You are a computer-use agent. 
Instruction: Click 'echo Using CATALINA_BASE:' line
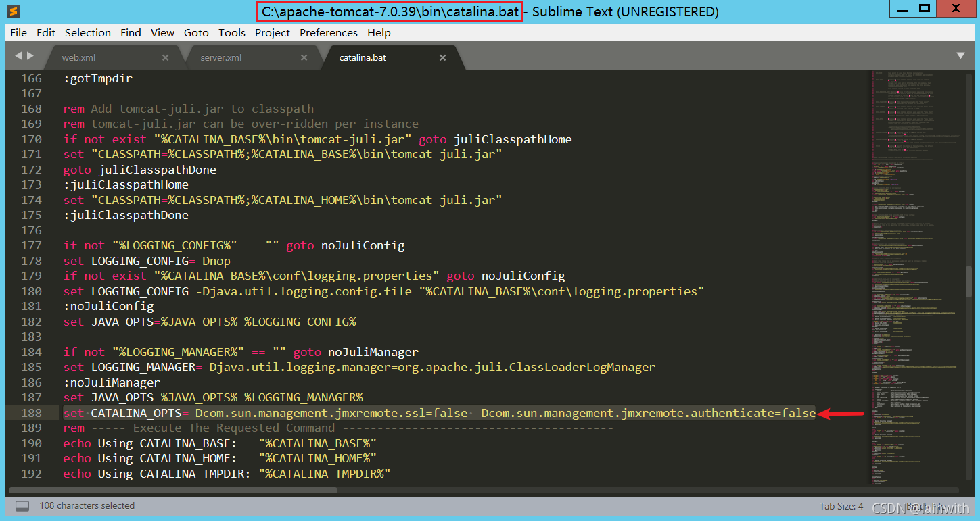click(220, 443)
